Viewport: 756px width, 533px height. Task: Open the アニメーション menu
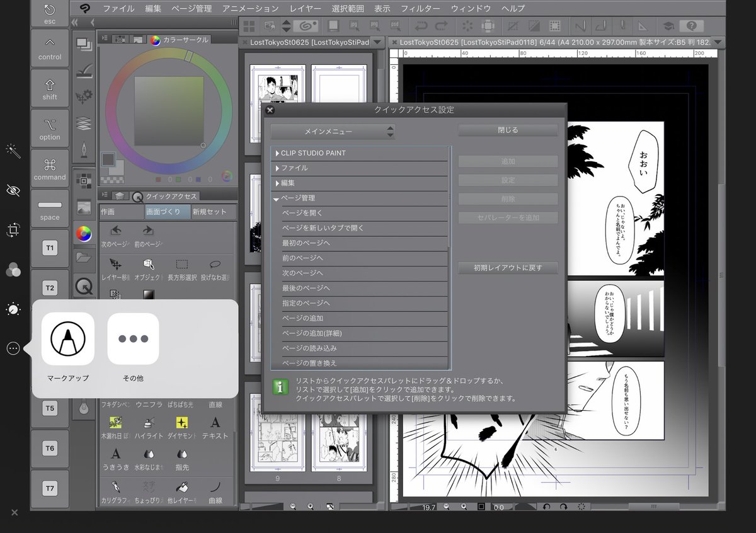[250, 9]
